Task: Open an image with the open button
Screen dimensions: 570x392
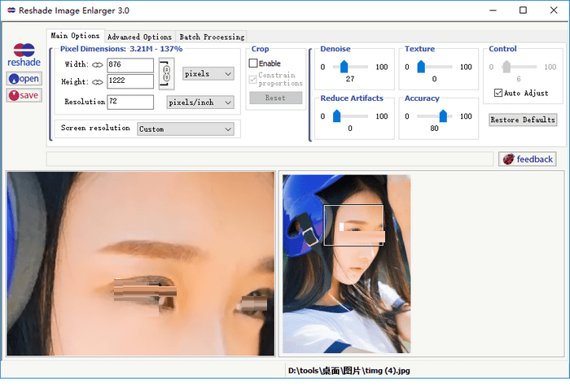Action: click(24, 79)
